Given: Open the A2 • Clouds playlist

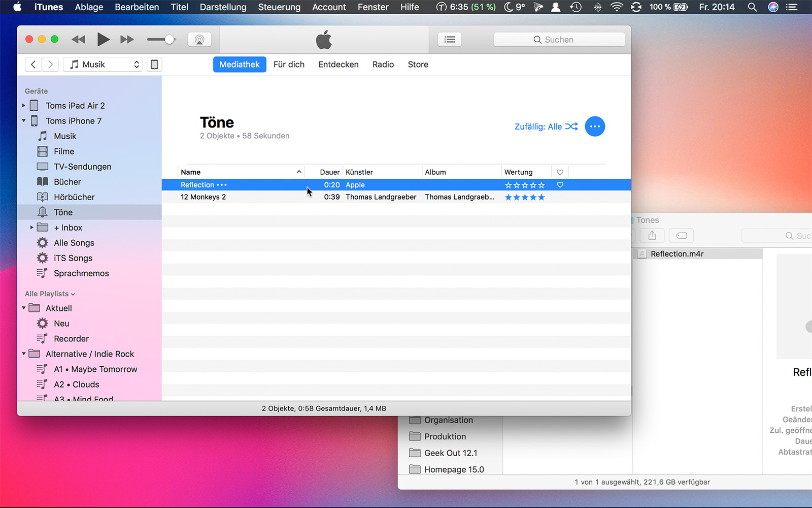Looking at the screenshot, I should (77, 385).
